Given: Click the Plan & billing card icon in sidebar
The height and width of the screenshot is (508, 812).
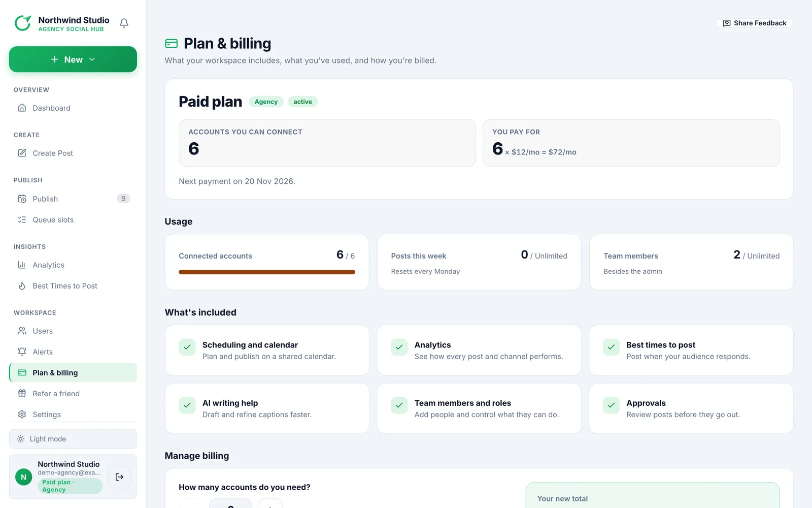Looking at the screenshot, I should (x=22, y=373).
